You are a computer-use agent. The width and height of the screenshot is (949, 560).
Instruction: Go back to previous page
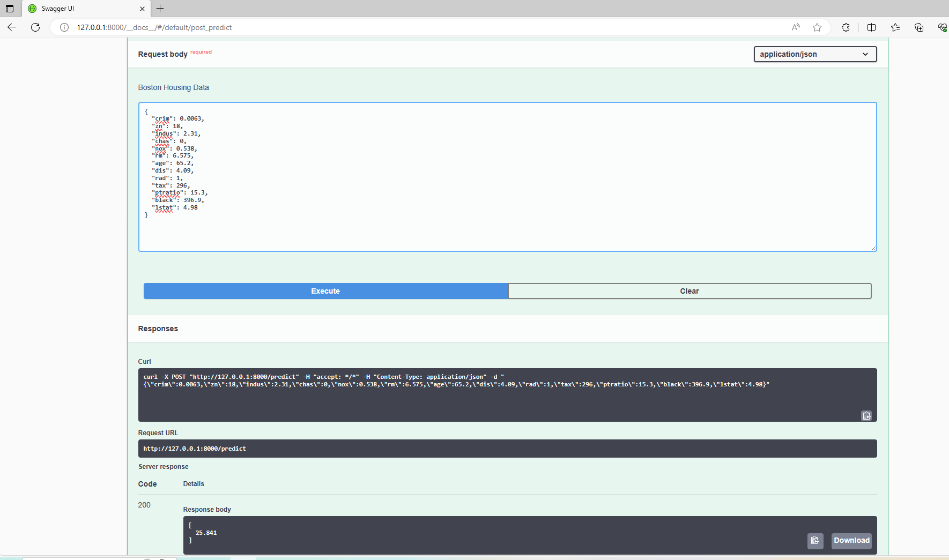12,27
